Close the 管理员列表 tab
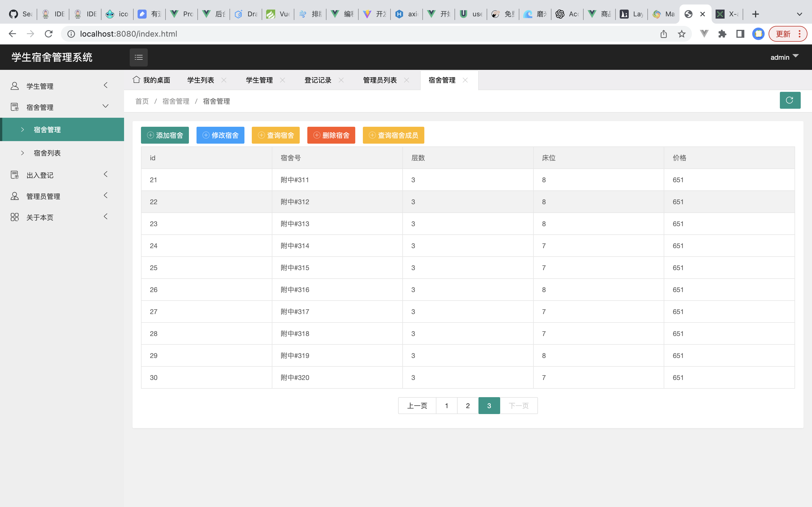The width and height of the screenshot is (812, 507). pyautogui.click(x=406, y=80)
